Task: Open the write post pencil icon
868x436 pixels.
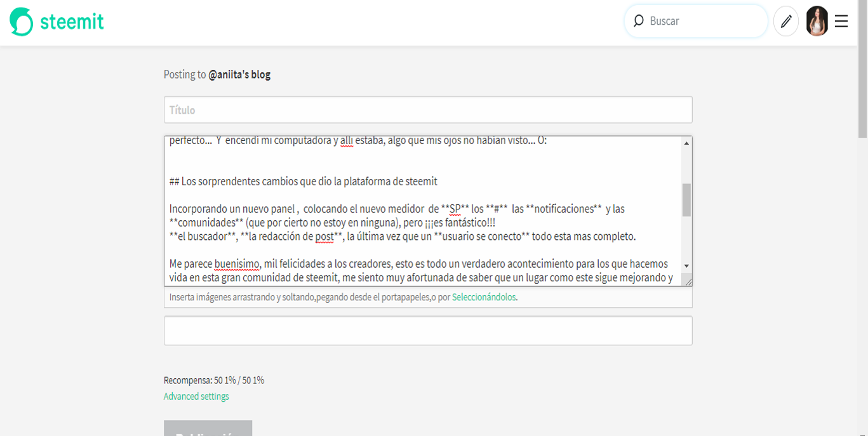Action: (786, 21)
